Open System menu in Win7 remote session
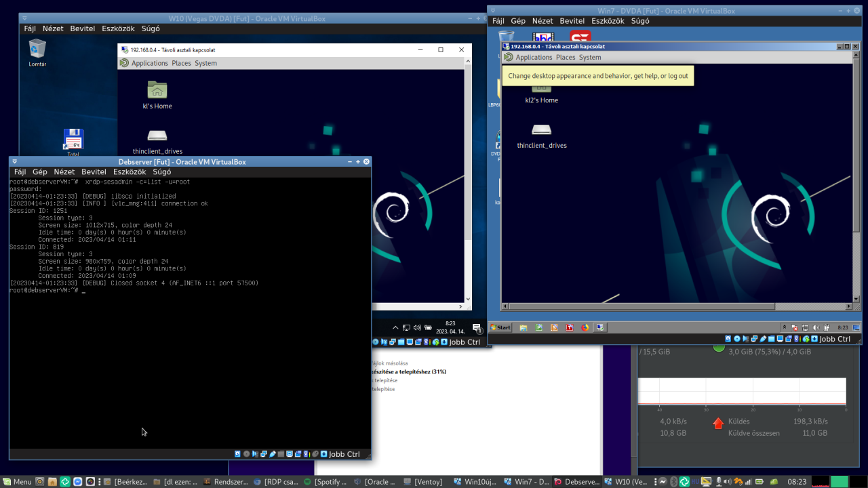868x488 pixels. pos(590,57)
